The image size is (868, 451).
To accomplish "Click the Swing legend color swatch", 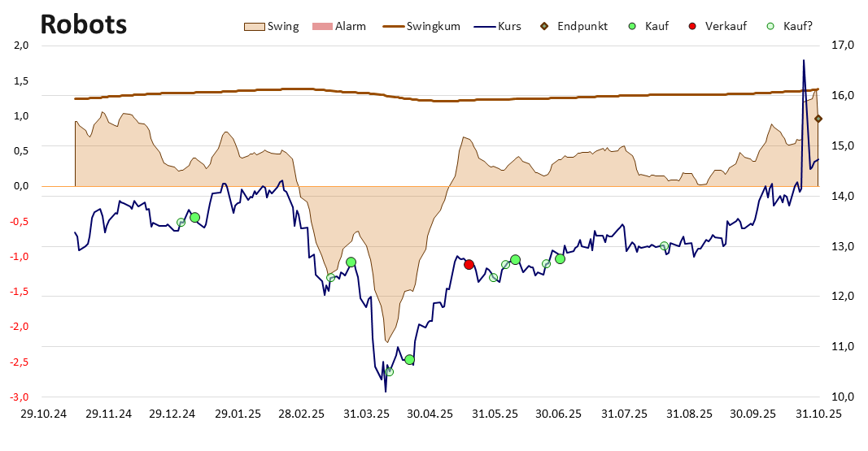I will coord(254,26).
